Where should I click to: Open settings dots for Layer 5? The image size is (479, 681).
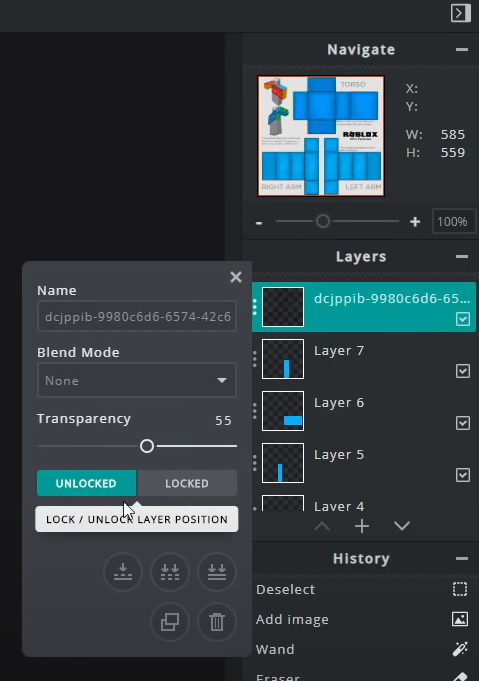[x=255, y=463]
